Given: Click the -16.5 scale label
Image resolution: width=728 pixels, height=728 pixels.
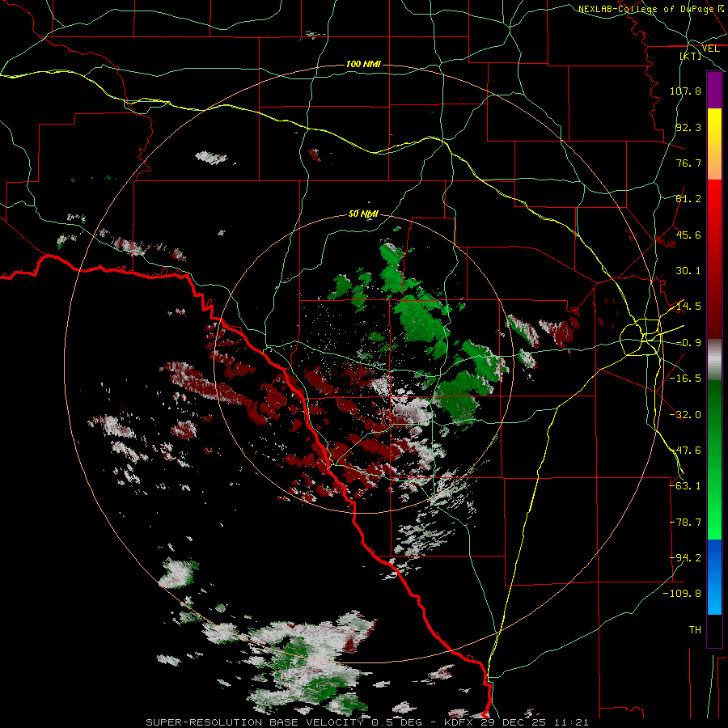Looking at the screenshot, I should pos(685,379).
